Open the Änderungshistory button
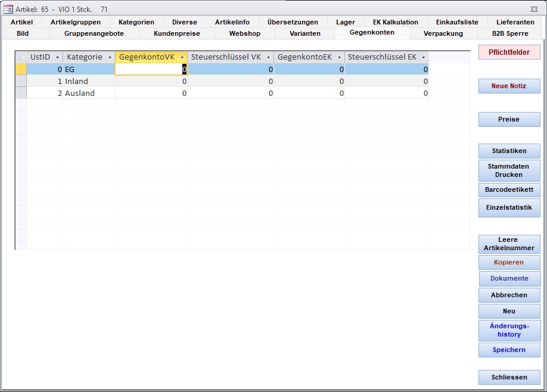This screenshot has height=392, width=547. 509,330
